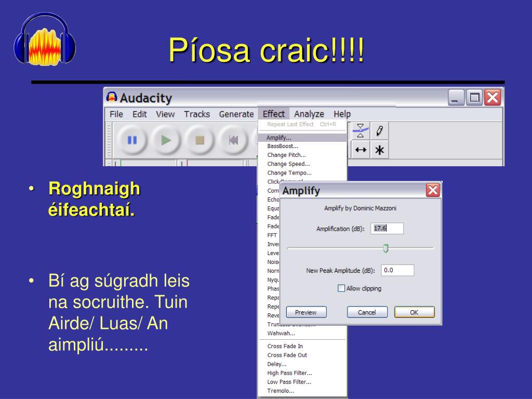Skip to start with the rewind button
Viewport: 532px width, 399px height.
pyautogui.click(x=233, y=140)
